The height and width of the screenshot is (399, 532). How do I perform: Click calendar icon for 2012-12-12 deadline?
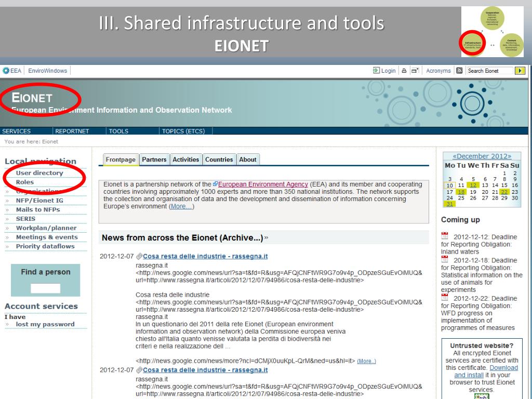coord(445,235)
